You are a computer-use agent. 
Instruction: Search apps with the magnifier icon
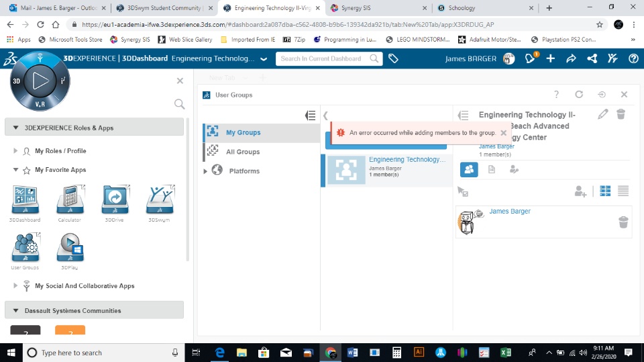(x=180, y=104)
